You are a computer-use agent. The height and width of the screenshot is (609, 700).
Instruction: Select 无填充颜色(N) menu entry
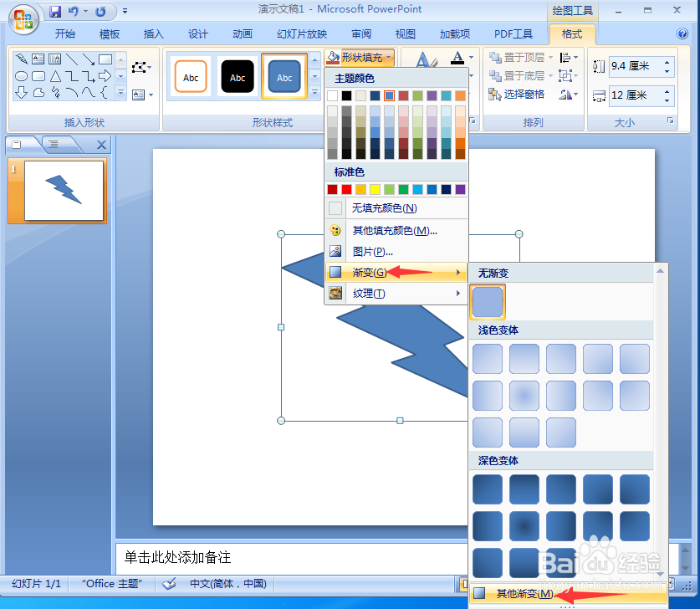pos(396,208)
